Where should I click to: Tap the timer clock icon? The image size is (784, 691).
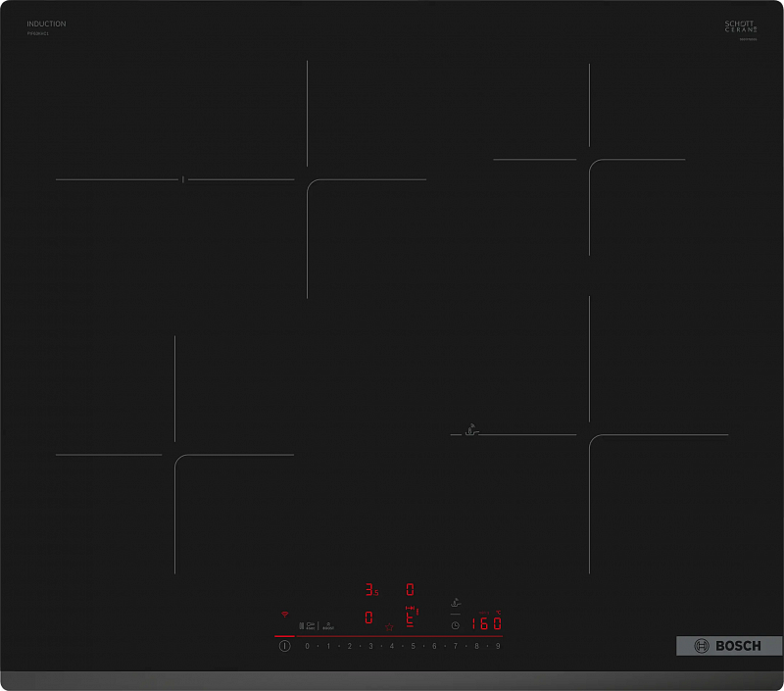(x=456, y=624)
